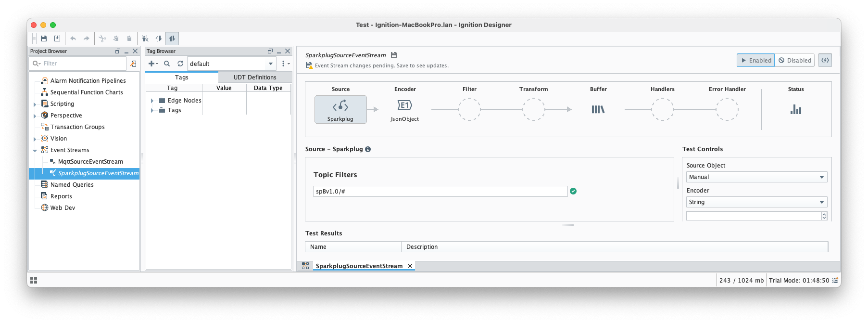Select the Buffer stage icon
Image resolution: width=868 pixels, height=323 pixels.
(598, 109)
